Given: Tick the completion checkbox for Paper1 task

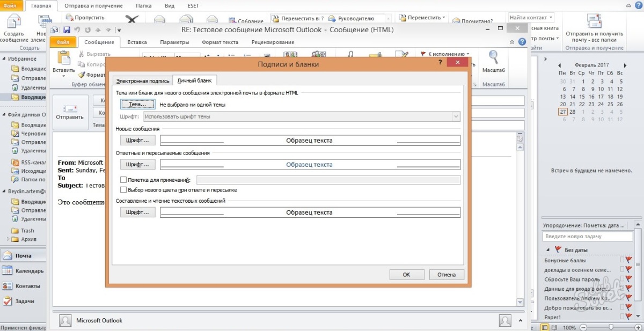Looking at the screenshot, I should tap(622, 317).
